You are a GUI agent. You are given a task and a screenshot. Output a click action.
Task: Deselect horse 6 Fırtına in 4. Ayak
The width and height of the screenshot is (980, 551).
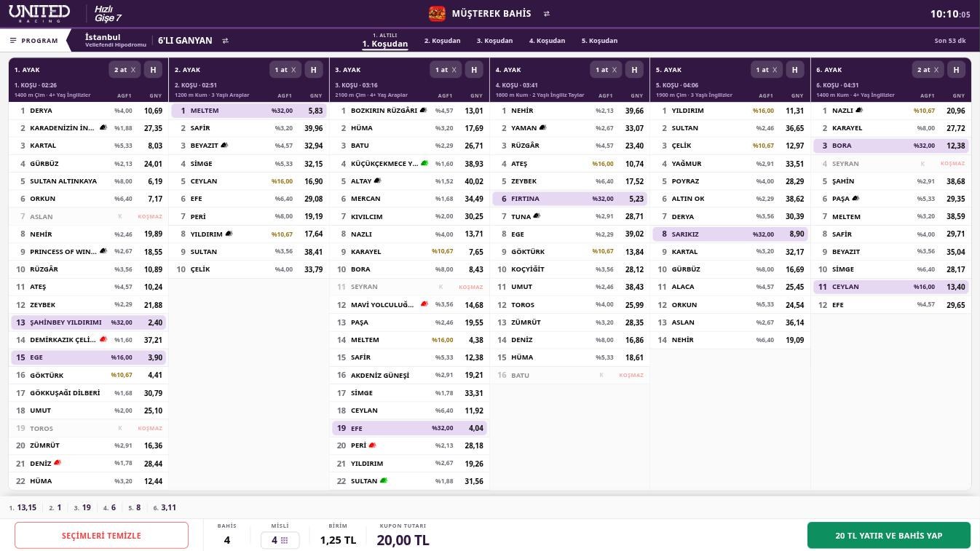(569, 199)
